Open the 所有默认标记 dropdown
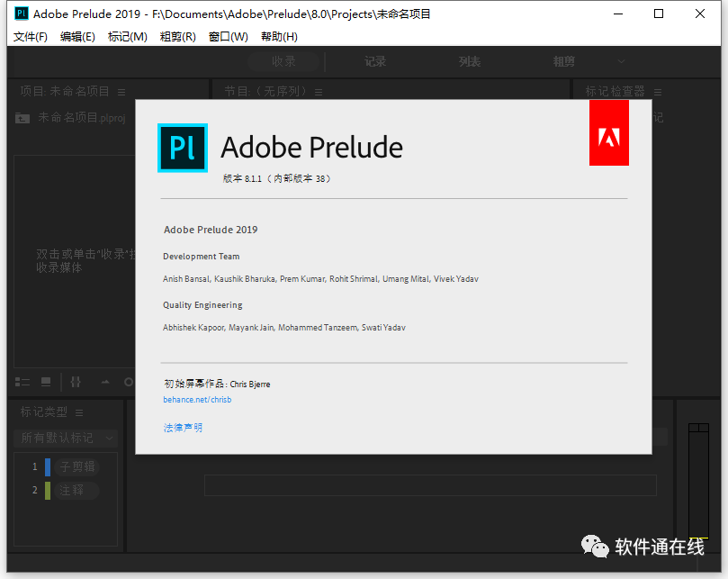This screenshot has width=728, height=579. (x=66, y=438)
